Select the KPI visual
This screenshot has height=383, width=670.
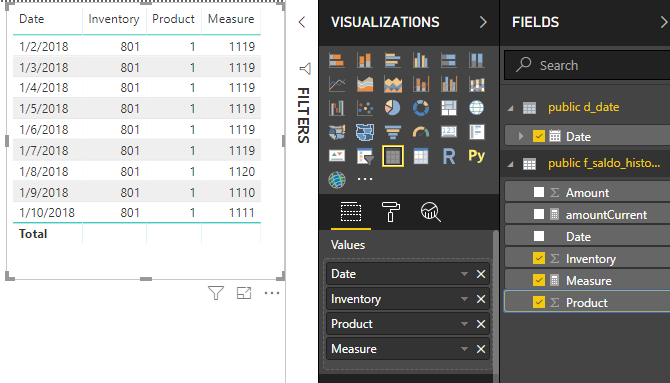pyautogui.click(x=337, y=156)
